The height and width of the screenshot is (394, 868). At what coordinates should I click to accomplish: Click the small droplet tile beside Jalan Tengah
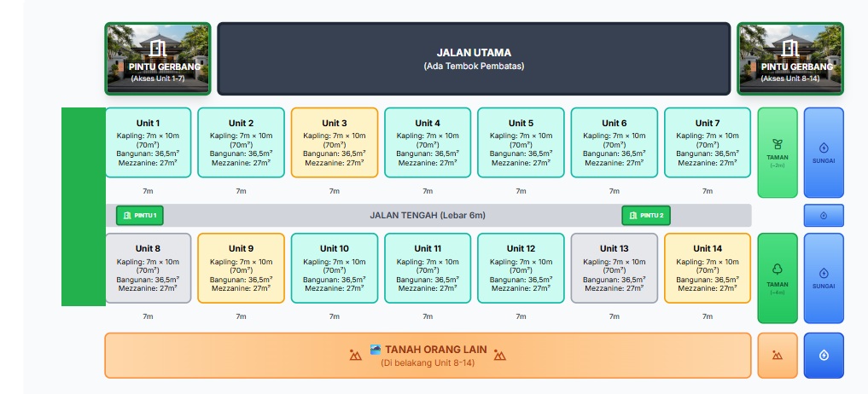click(824, 216)
